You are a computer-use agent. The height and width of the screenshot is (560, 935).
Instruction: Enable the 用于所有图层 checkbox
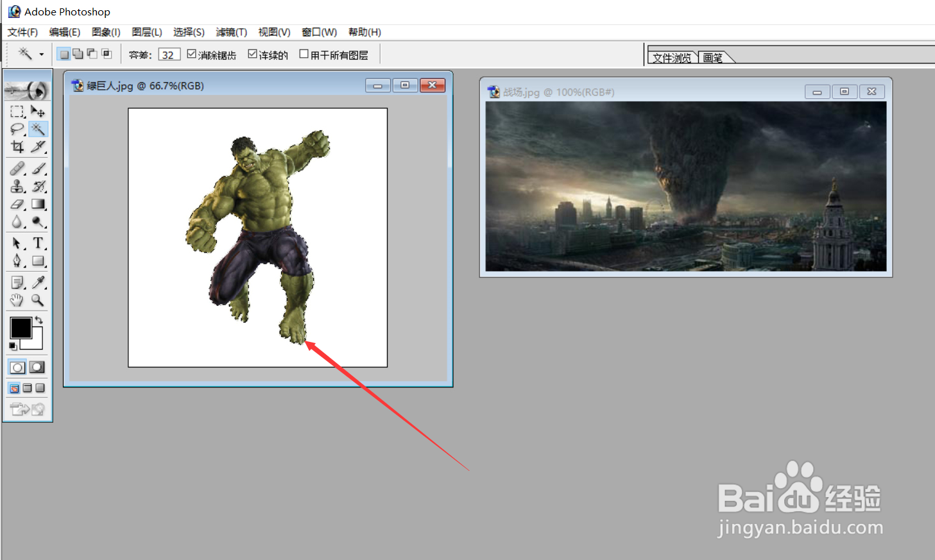coord(304,55)
